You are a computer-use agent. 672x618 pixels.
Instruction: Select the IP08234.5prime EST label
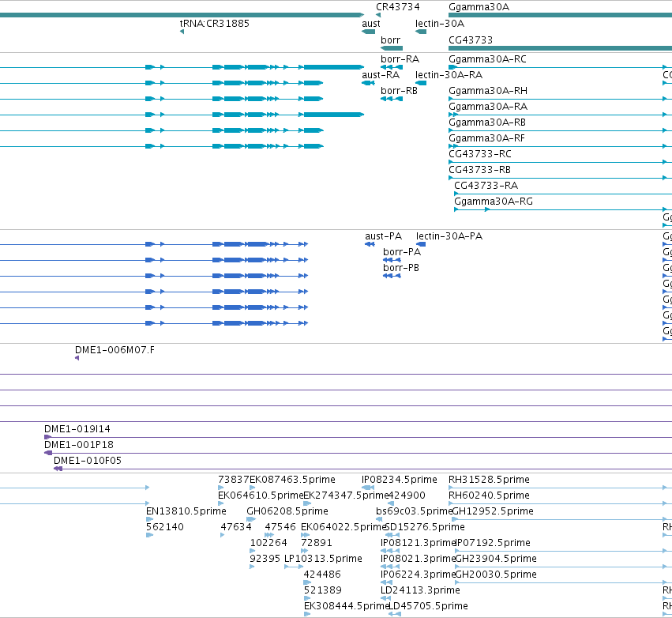tap(400, 480)
